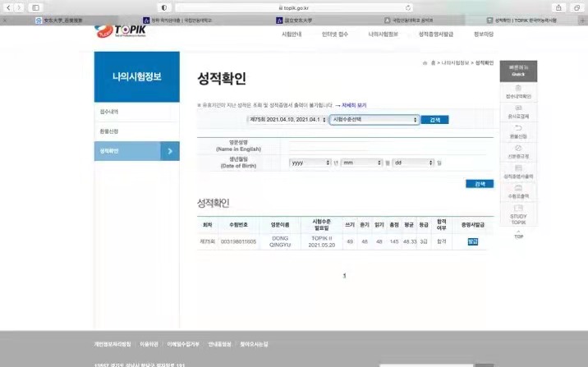
Task: Open the exam round dropdown showing 제75회
Action: 287,120
